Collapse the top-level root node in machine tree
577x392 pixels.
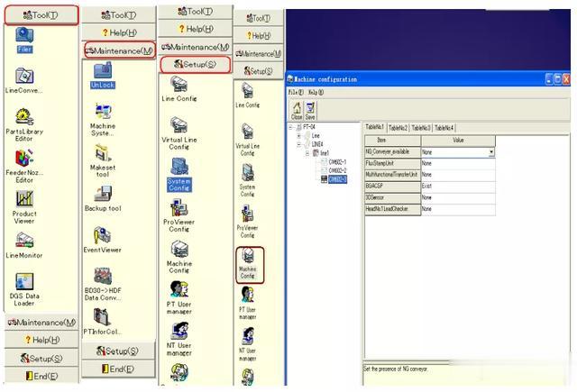290,127
